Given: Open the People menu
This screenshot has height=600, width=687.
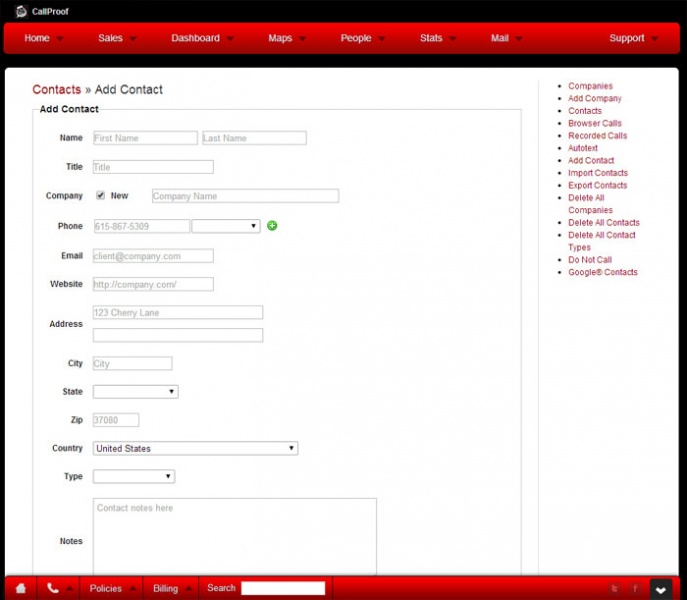Looking at the screenshot, I should [363, 38].
